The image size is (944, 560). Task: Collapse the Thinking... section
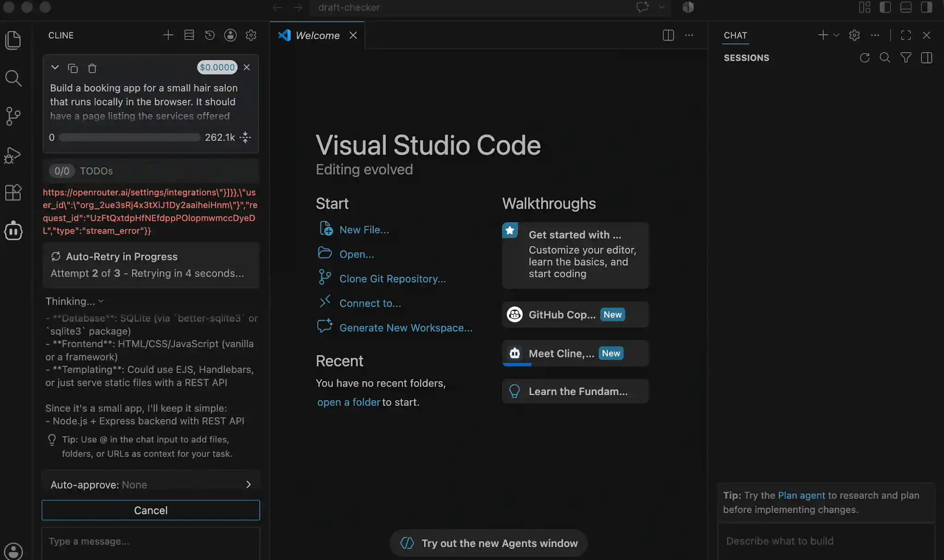coord(75,301)
